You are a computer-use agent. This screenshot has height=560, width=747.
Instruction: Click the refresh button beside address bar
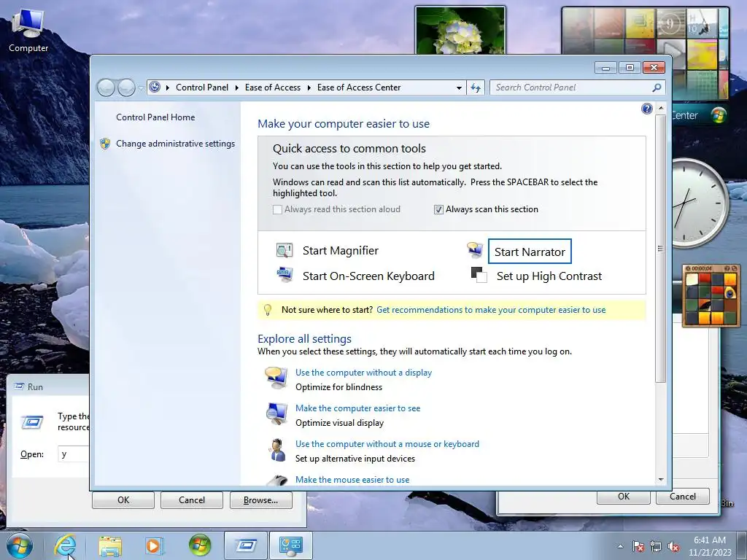point(476,87)
